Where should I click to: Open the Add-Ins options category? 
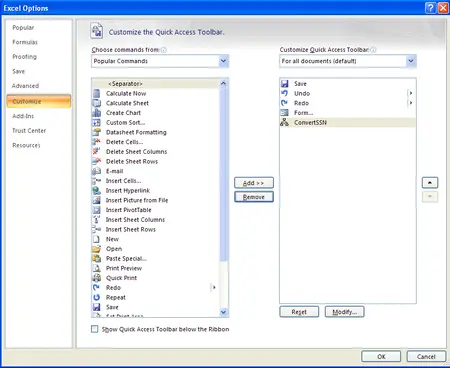[23, 116]
